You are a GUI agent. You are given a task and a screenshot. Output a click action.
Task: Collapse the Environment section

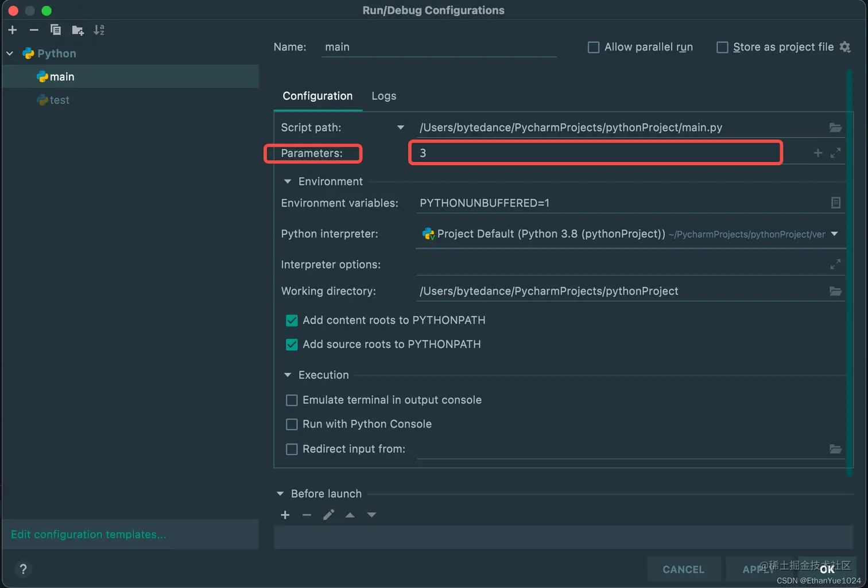click(287, 181)
